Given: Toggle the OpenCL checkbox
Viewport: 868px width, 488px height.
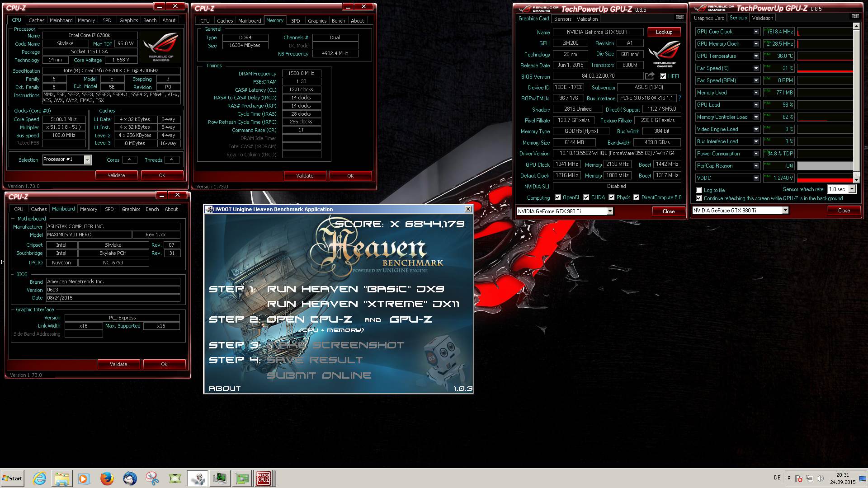Looking at the screenshot, I should coord(557,197).
